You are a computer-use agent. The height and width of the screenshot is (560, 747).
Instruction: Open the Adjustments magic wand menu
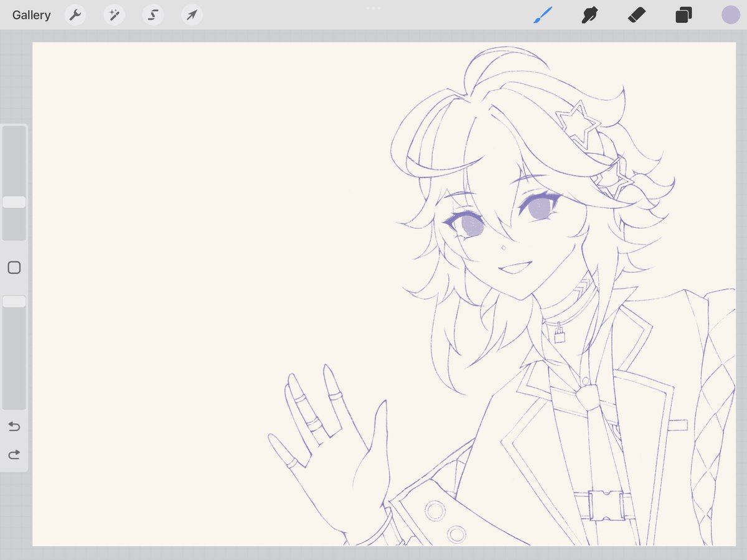click(115, 15)
